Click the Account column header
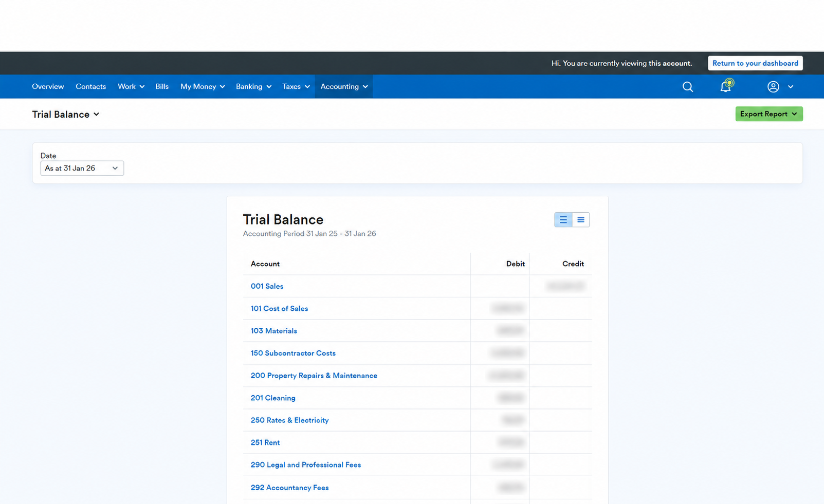This screenshot has width=824, height=504. [x=265, y=264]
